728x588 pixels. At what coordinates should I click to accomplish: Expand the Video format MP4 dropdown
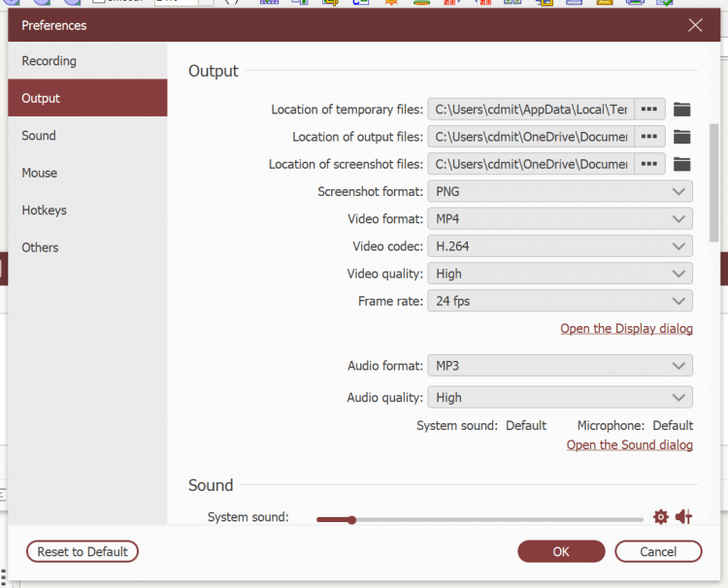point(560,219)
